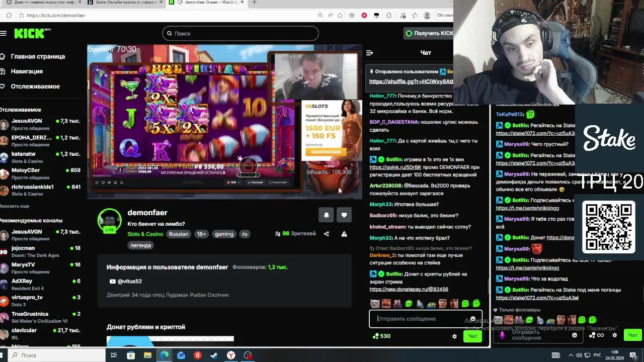Open the new.donatepay.ru link in chat
Image resolution: width=644 pixels, height=362 pixels.
(x=409, y=290)
